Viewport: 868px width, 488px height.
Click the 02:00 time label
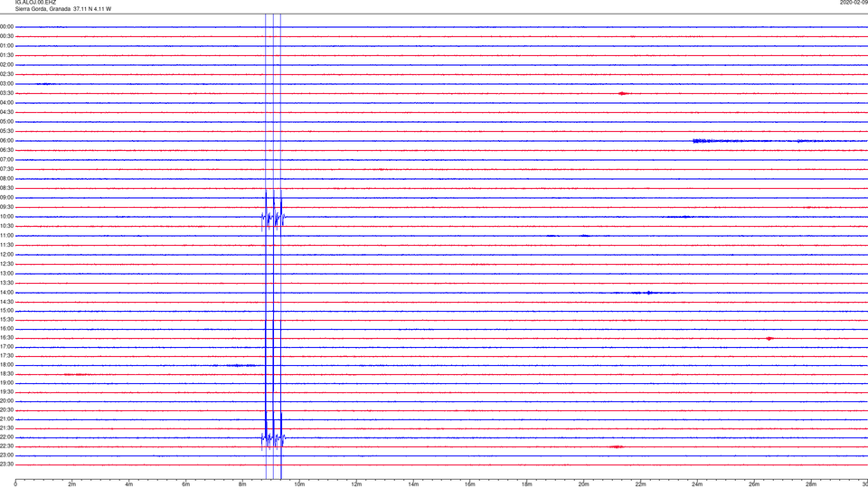click(x=6, y=65)
